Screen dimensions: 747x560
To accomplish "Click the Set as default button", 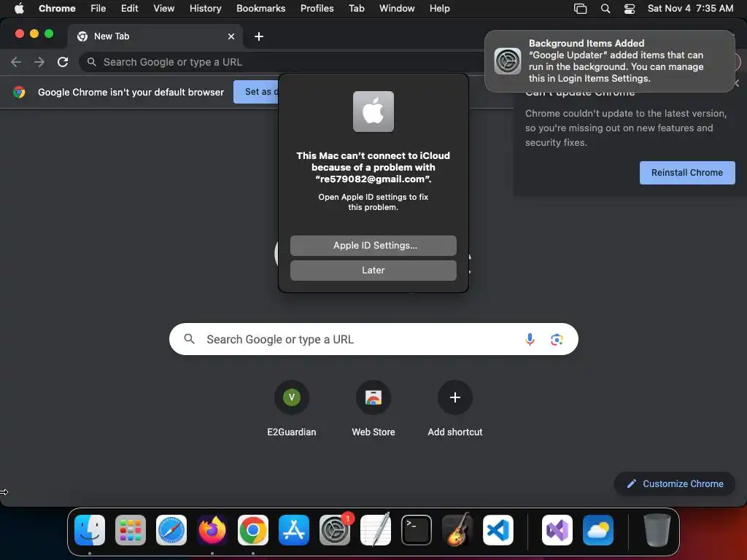I will tap(256, 91).
